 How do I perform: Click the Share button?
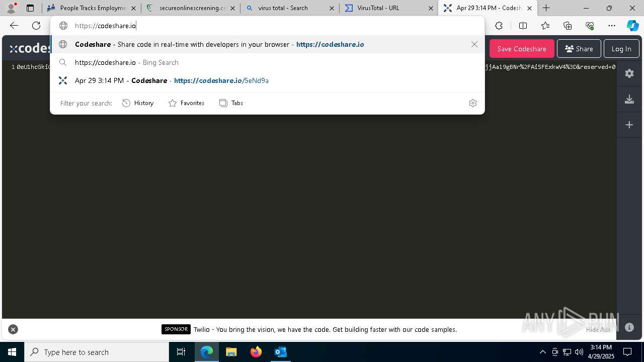pyautogui.click(x=579, y=49)
